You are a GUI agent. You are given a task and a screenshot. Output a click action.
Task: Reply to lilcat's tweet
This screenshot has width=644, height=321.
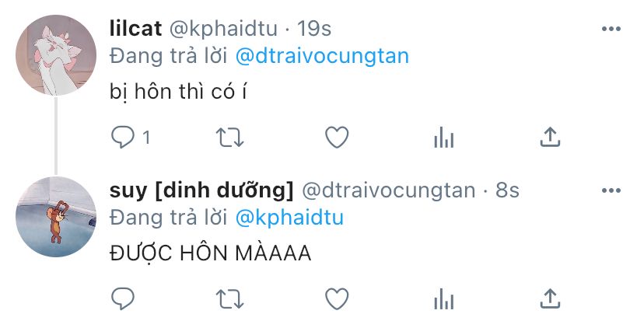tap(123, 137)
